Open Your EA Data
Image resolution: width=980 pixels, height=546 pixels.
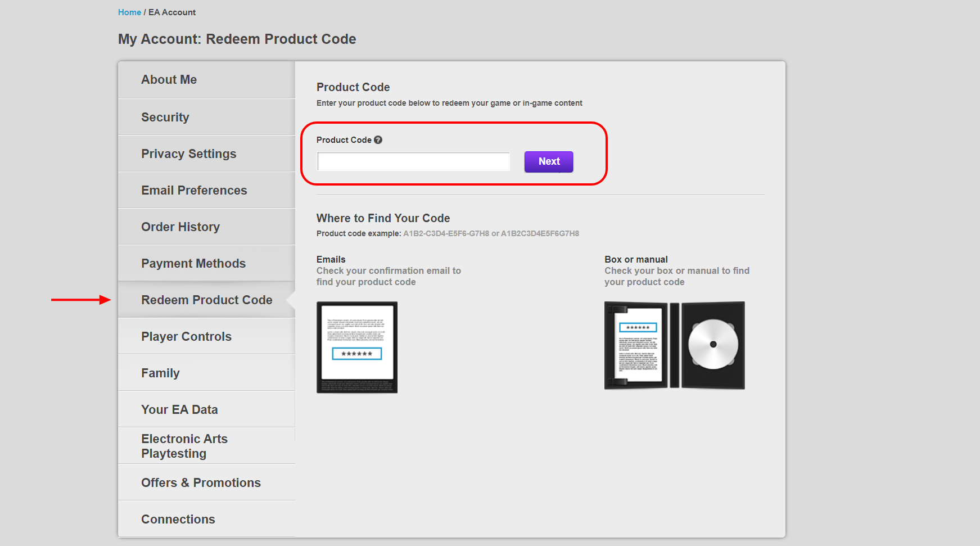pyautogui.click(x=206, y=409)
